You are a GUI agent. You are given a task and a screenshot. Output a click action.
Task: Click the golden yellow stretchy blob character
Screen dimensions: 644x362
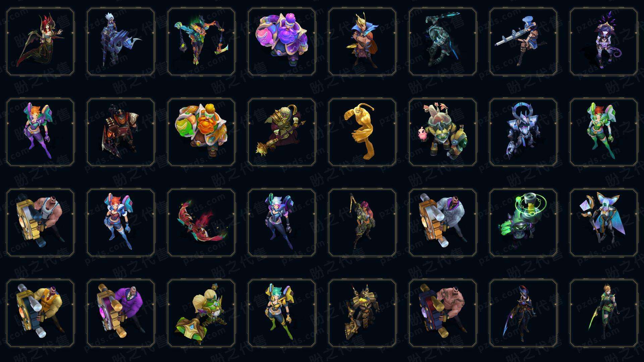pos(362,132)
